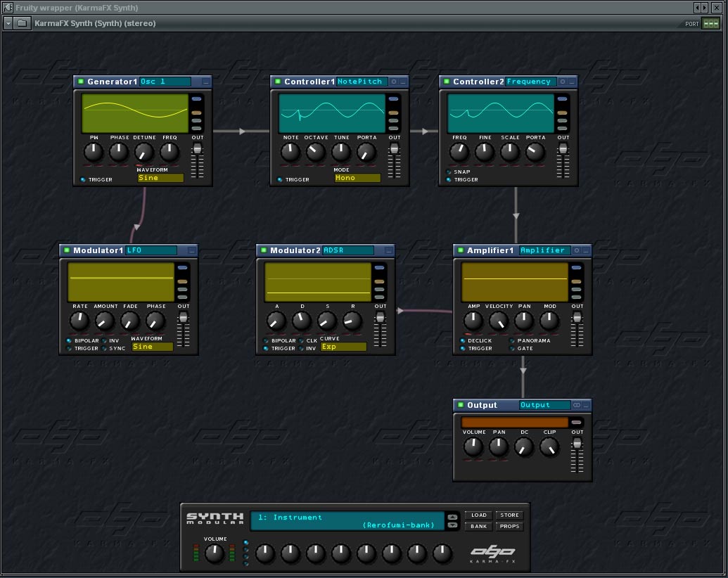The image size is (728, 578).
Task: Toggle Amplifier1 module green power LED
Action: click(461, 250)
